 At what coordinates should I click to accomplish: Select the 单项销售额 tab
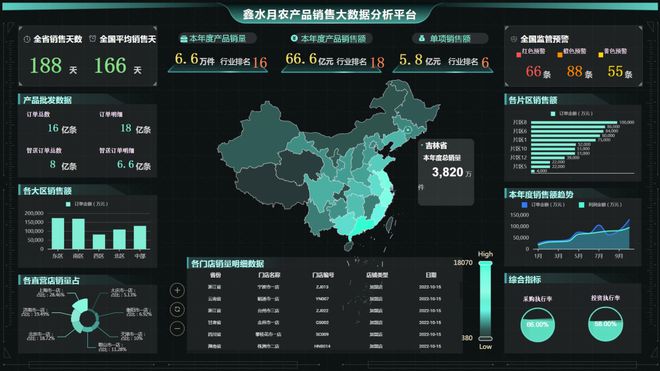coord(450,38)
